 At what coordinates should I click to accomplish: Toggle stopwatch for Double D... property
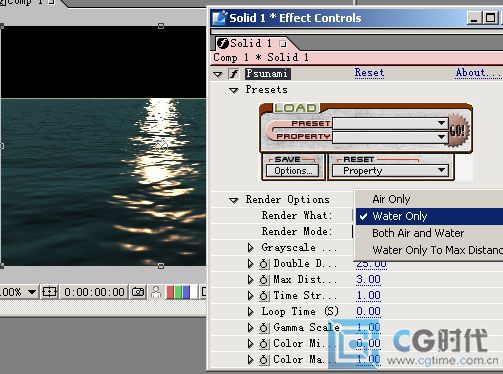tap(264, 264)
